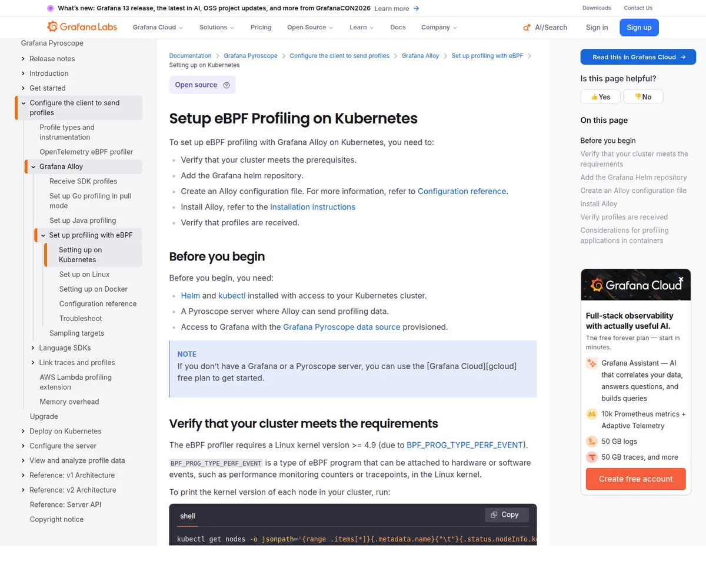Copy the kubectl code snippet

506,514
